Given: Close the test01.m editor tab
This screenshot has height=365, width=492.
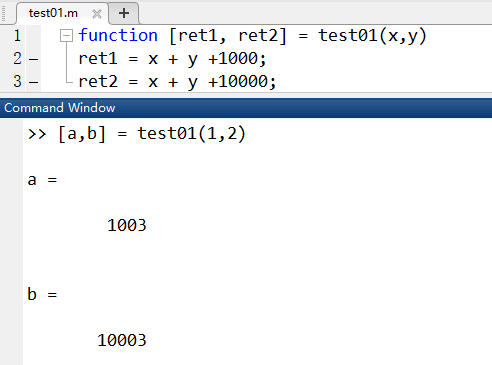Looking at the screenshot, I should (x=97, y=14).
